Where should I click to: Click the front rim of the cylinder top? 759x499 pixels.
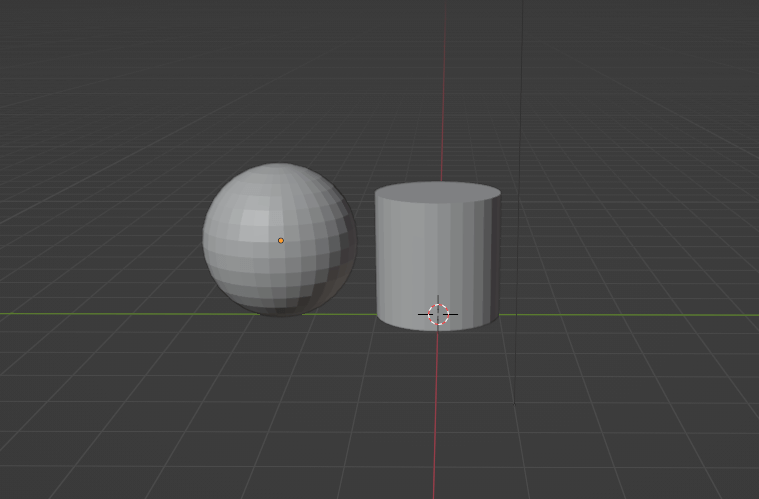pos(437,203)
